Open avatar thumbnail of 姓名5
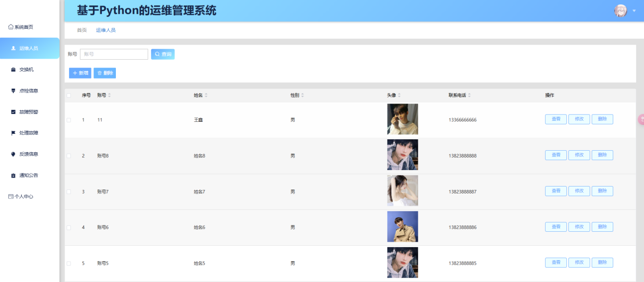Screen dimensions: 644x282 click(x=403, y=263)
